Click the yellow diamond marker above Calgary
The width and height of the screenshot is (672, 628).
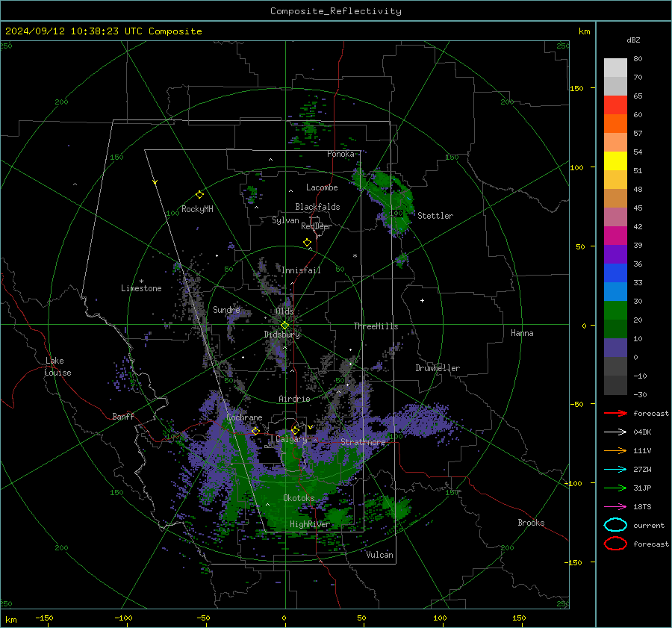point(295,430)
